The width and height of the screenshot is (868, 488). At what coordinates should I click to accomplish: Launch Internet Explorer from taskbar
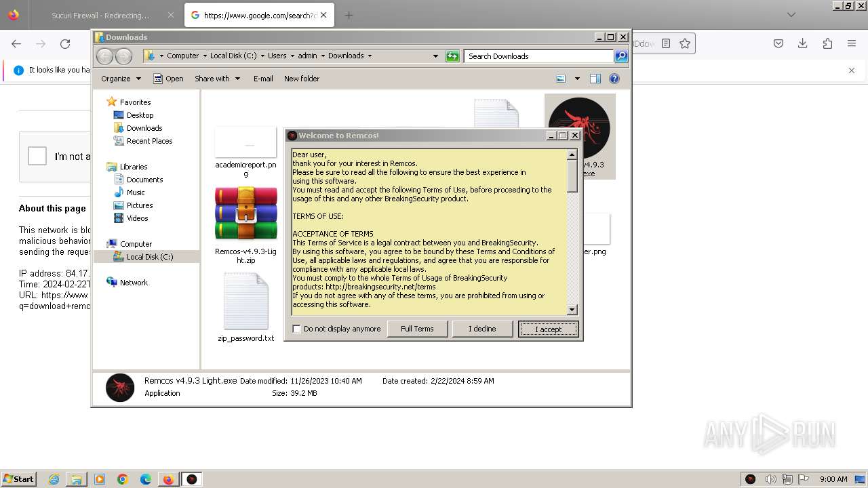pyautogui.click(x=54, y=479)
